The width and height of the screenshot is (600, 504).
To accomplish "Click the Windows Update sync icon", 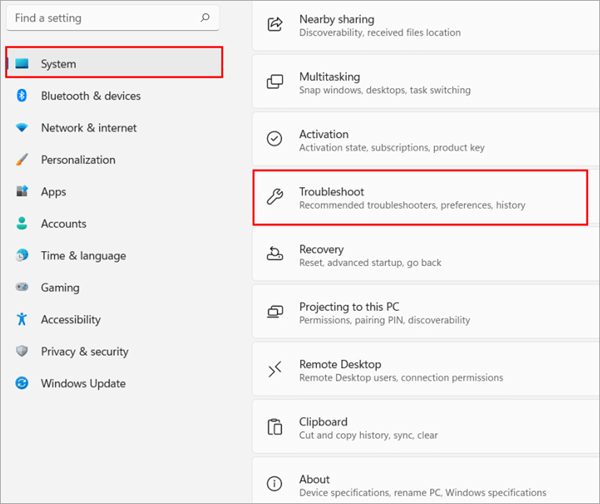I will 21,384.
